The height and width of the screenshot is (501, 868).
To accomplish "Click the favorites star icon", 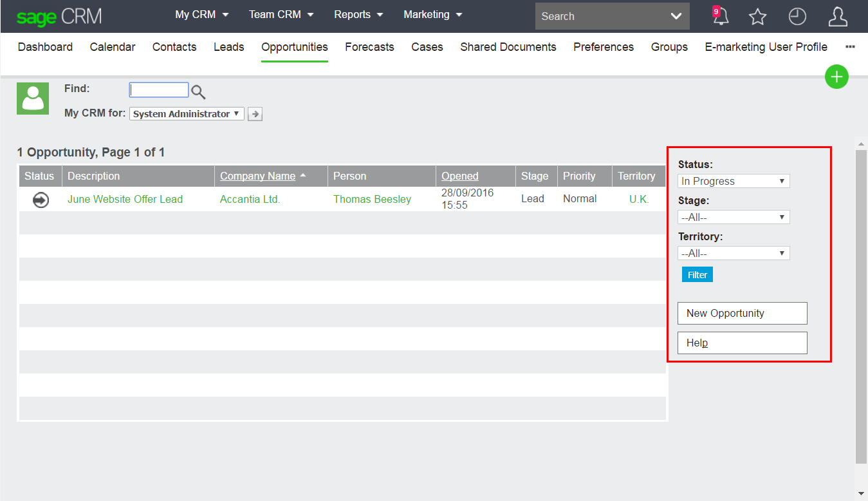I will click(758, 17).
